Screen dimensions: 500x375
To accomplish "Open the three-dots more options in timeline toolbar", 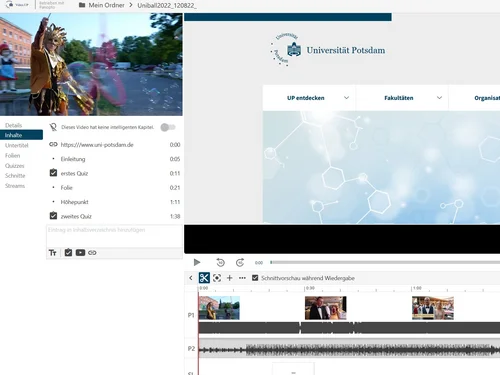I will click(x=242, y=278).
